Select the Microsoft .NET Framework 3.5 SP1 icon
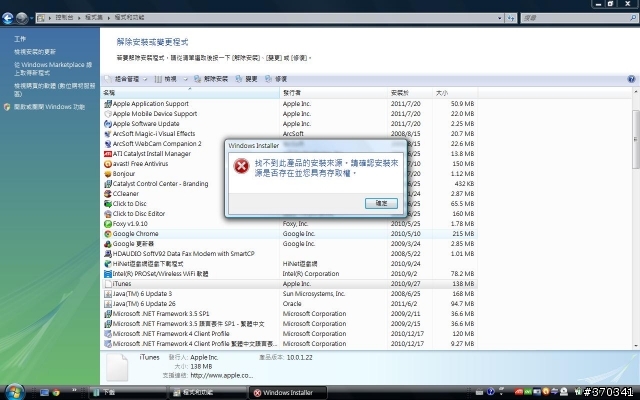640x400 pixels. coord(108,314)
